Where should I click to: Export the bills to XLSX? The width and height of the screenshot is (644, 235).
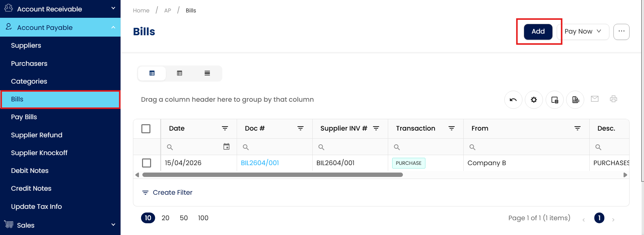[576, 100]
